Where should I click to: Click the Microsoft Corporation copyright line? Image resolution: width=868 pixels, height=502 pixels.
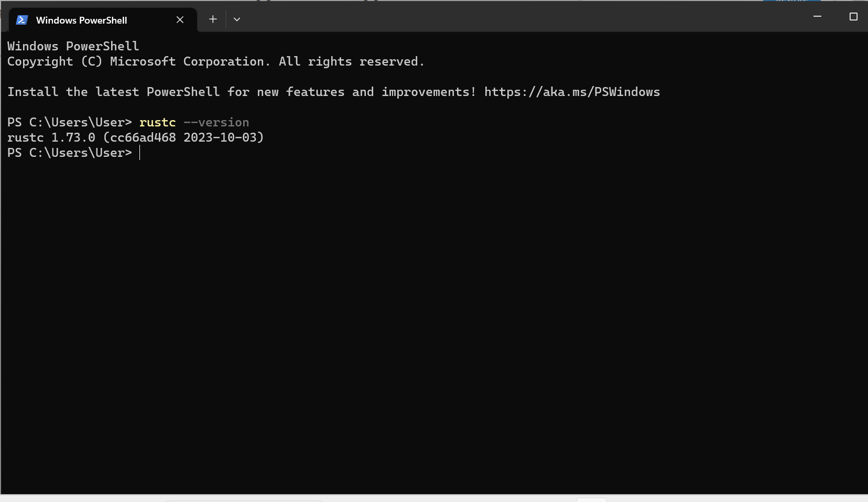[215, 62]
